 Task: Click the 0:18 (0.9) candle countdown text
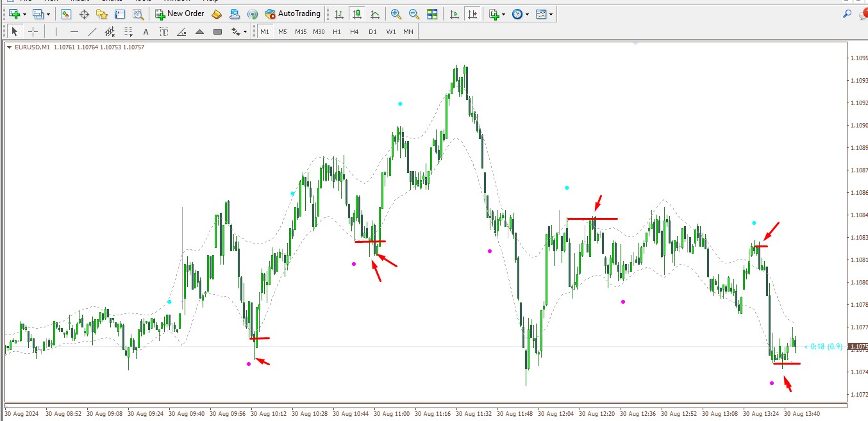point(824,347)
